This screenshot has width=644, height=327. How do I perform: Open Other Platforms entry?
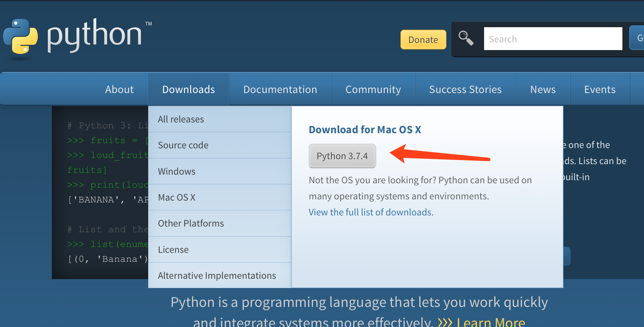click(x=191, y=223)
